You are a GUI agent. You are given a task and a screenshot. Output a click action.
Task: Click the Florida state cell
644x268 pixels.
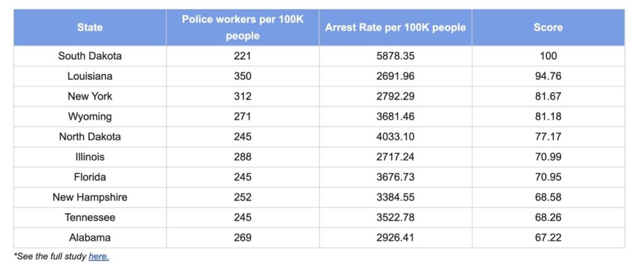pos(90,177)
